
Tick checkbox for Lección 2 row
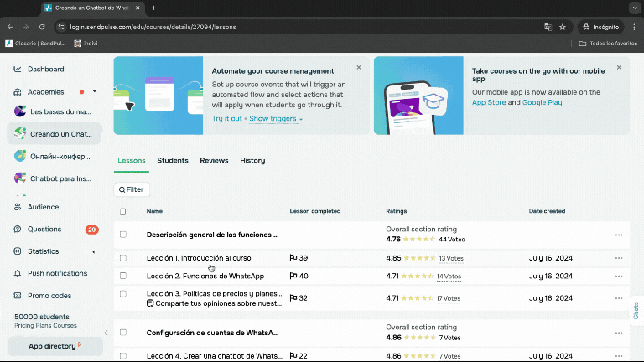tap(123, 276)
